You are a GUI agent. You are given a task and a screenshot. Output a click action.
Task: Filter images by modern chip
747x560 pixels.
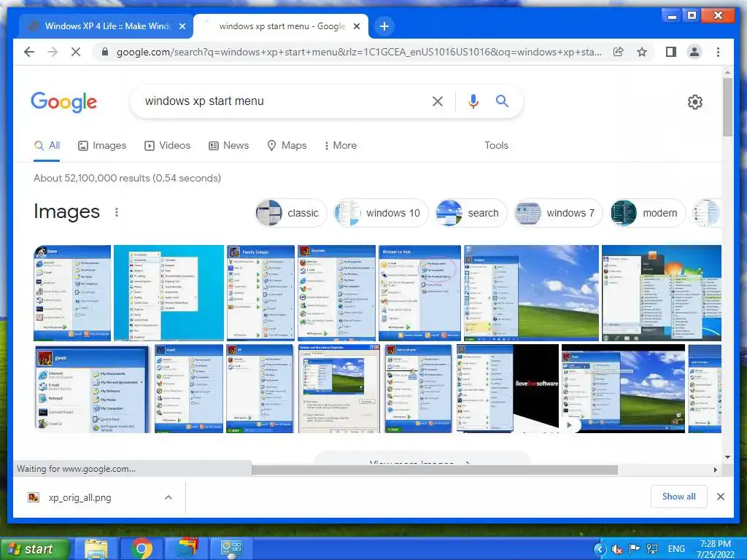(x=648, y=213)
